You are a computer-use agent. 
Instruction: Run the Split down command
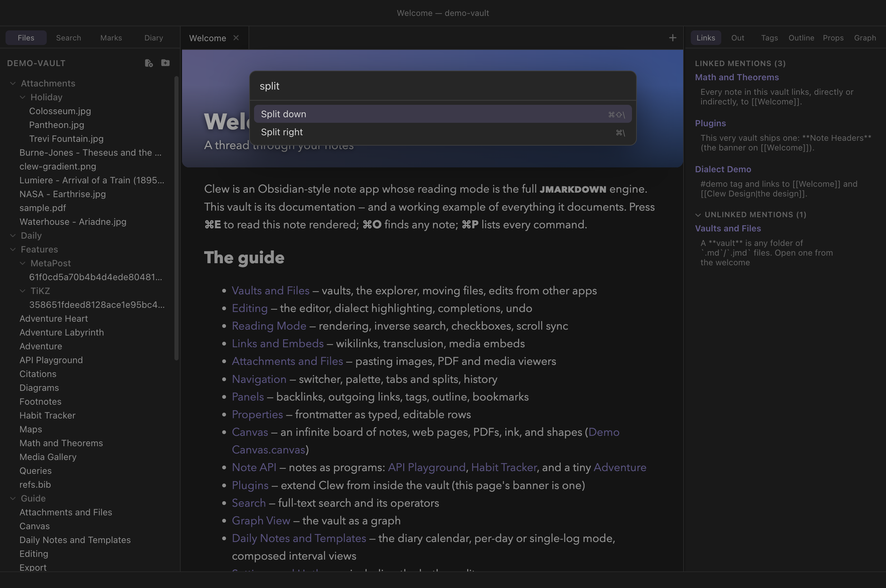point(443,114)
